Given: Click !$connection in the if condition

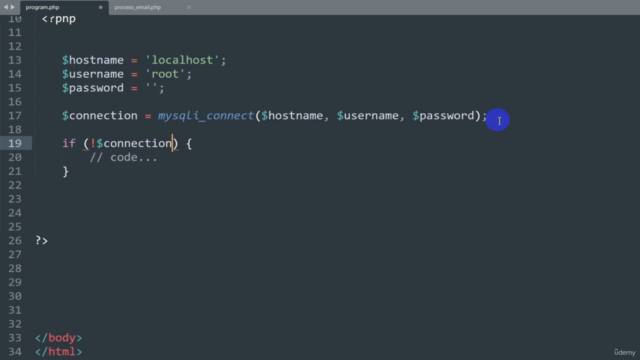Looking at the screenshot, I should [x=131, y=144].
